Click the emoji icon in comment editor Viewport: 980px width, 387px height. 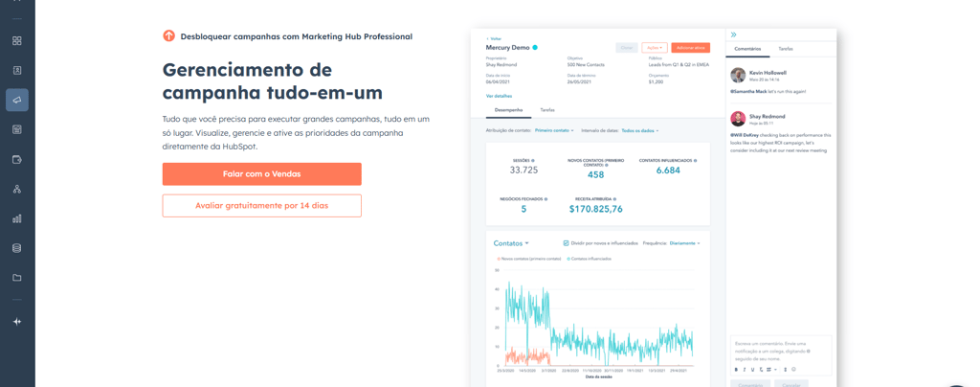[x=793, y=370]
